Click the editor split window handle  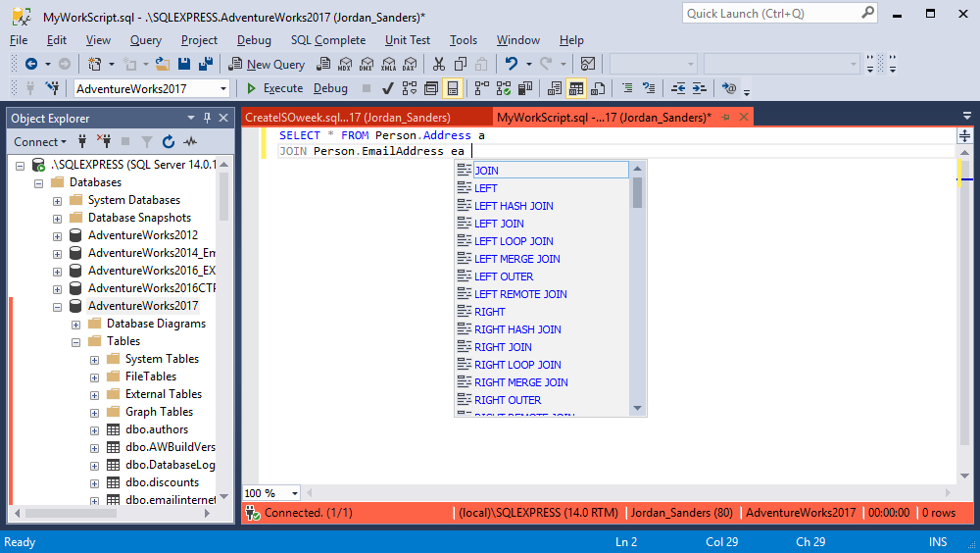tap(964, 135)
